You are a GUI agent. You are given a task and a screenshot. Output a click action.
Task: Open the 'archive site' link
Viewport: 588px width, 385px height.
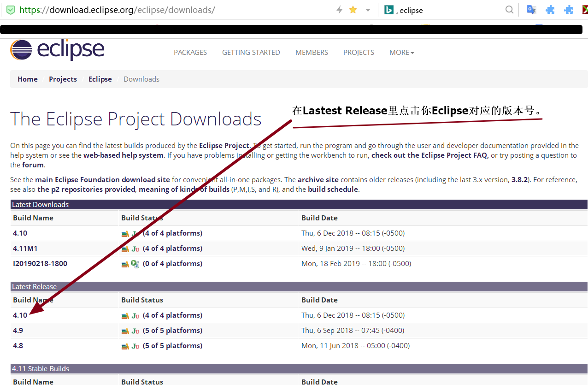tap(318, 179)
